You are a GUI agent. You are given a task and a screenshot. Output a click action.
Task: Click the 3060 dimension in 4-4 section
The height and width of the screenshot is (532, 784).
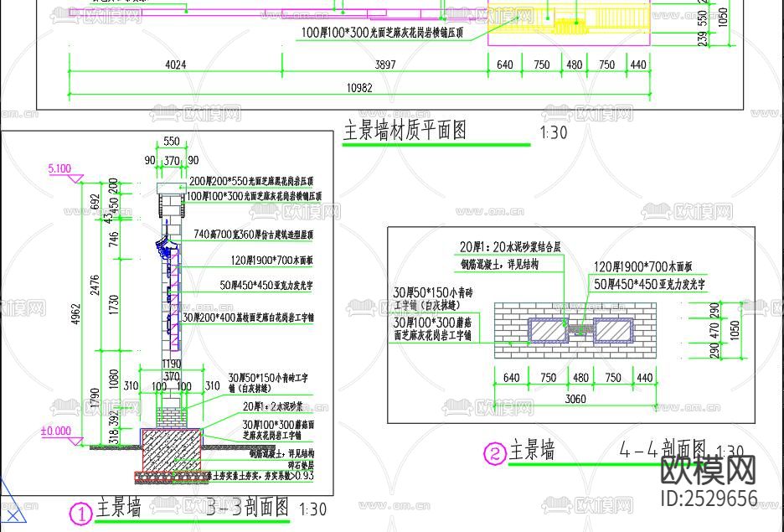[x=576, y=398]
